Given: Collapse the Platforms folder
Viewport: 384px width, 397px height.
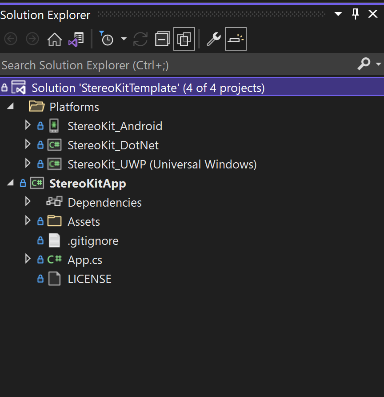Looking at the screenshot, I should [x=10, y=107].
